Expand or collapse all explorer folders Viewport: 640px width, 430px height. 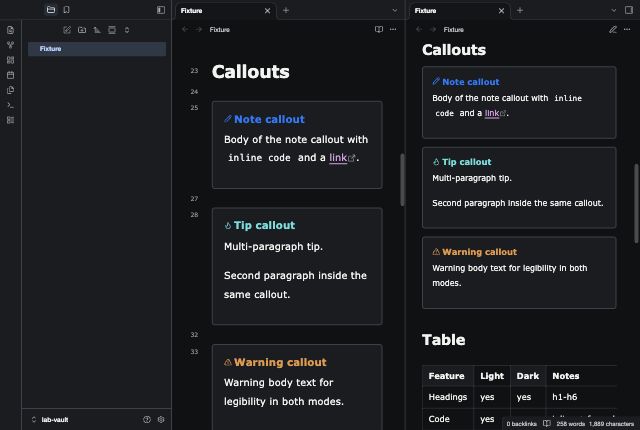[127, 30]
